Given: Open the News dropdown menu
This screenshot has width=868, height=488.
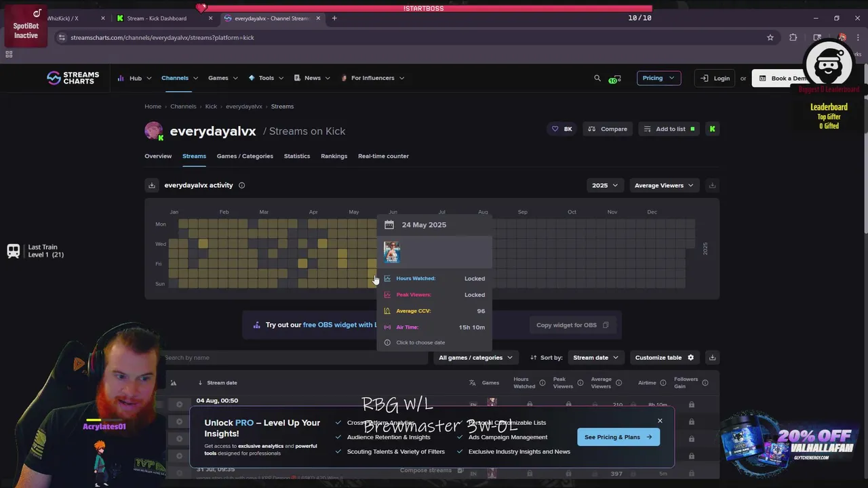Looking at the screenshot, I should (x=312, y=78).
